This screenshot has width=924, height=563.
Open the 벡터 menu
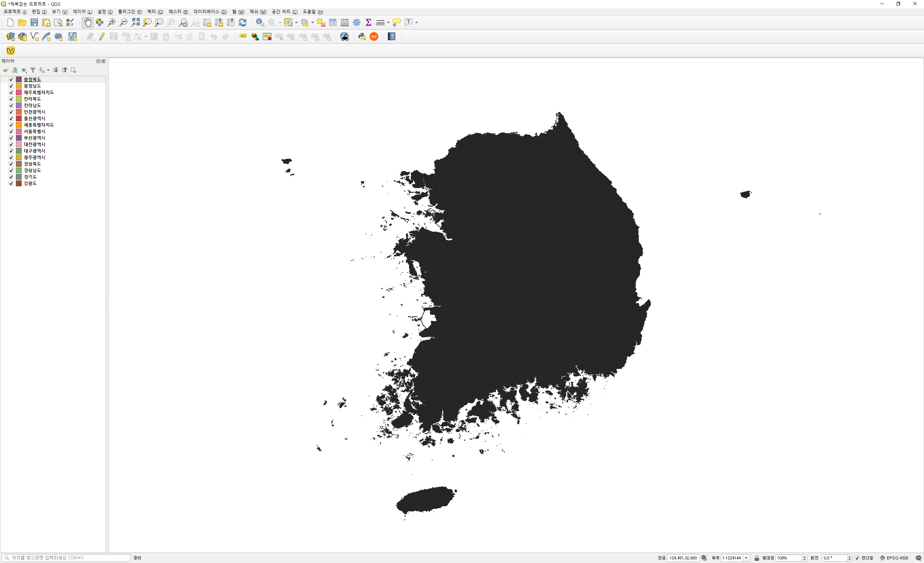(x=155, y=12)
